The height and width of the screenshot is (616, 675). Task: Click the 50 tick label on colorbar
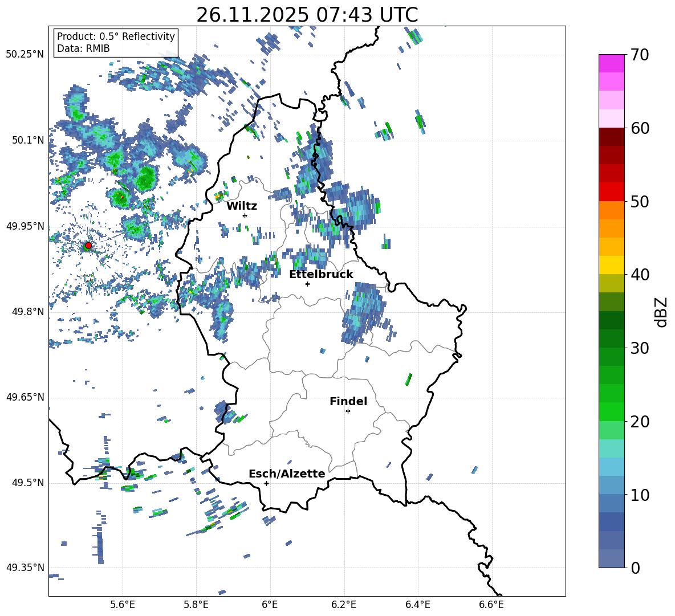[640, 202]
